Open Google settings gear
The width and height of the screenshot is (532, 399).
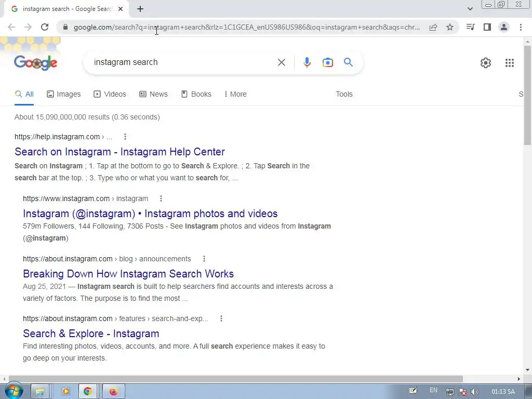[x=486, y=63]
